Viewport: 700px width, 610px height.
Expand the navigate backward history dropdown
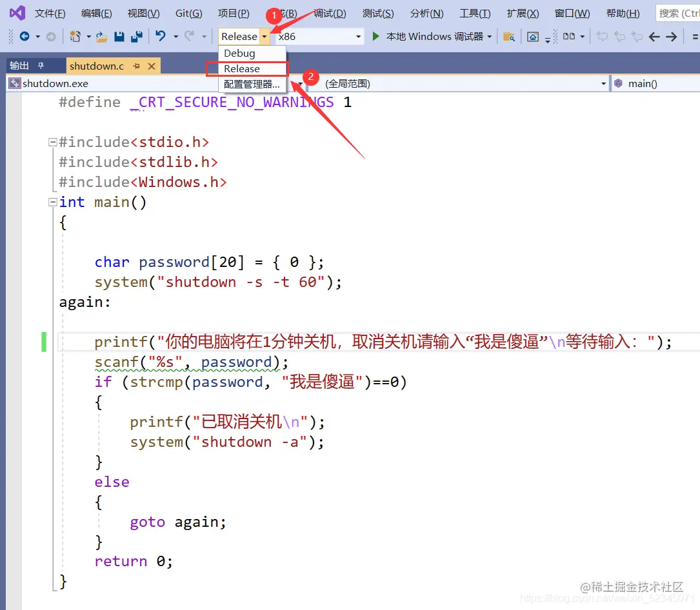coord(37,37)
